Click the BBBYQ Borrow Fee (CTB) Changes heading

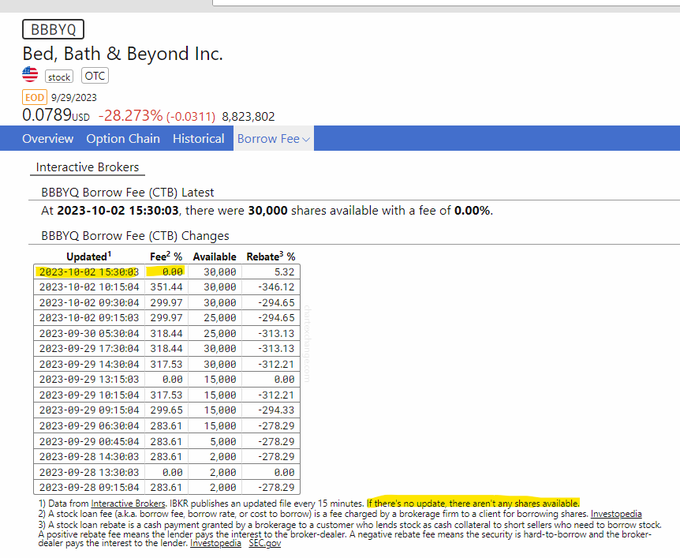135,236
